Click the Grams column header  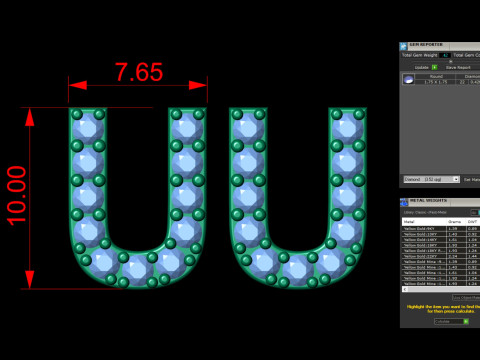pos(455,222)
